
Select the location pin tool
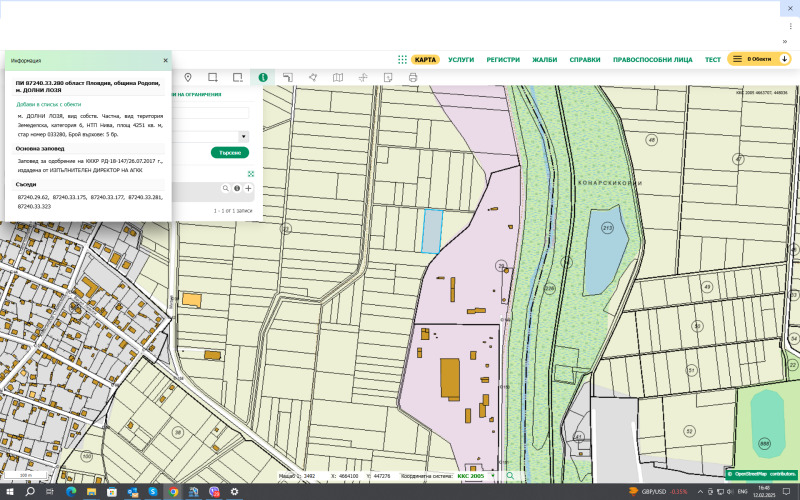(x=188, y=77)
